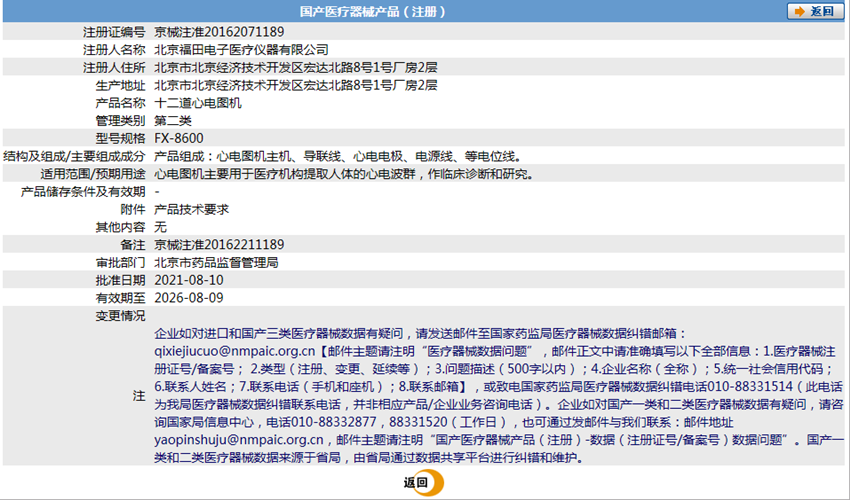Click the 结构及组成/主要组成成分 label

point(74,156)
